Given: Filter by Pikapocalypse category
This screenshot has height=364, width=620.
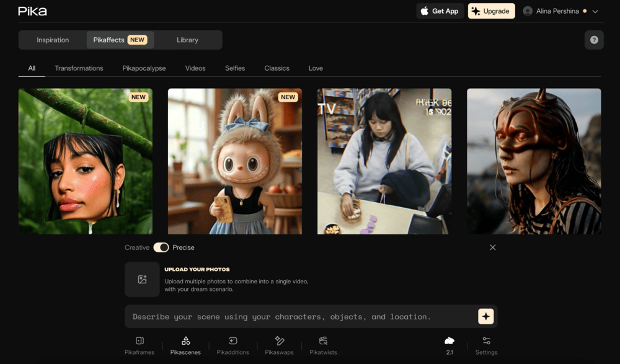Looking at the screenshot, I should (144, 68).
